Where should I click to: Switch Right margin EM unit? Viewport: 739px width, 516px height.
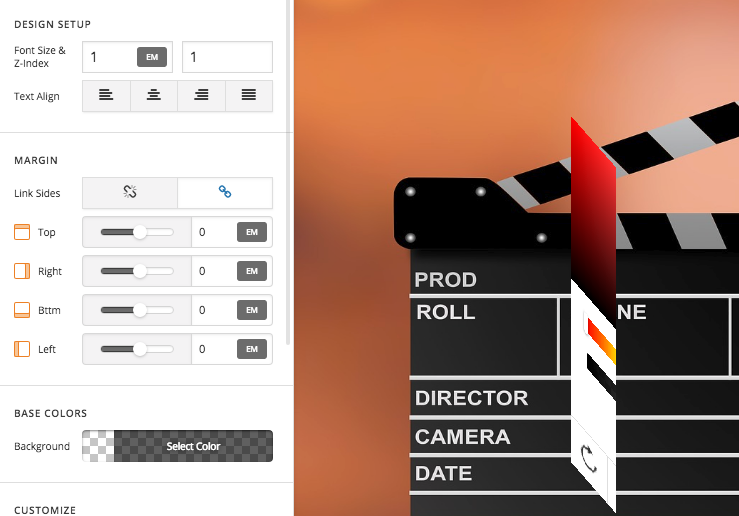point(252,271)
